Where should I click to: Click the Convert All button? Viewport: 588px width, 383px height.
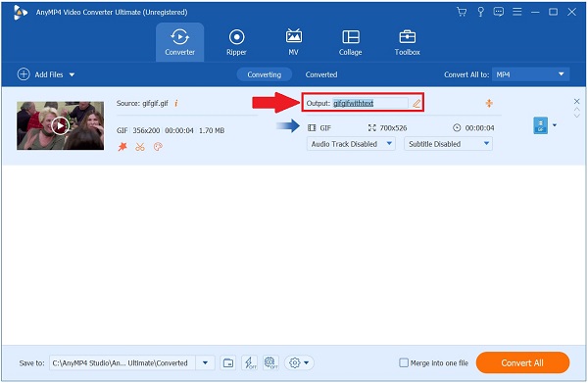point(522,362)
